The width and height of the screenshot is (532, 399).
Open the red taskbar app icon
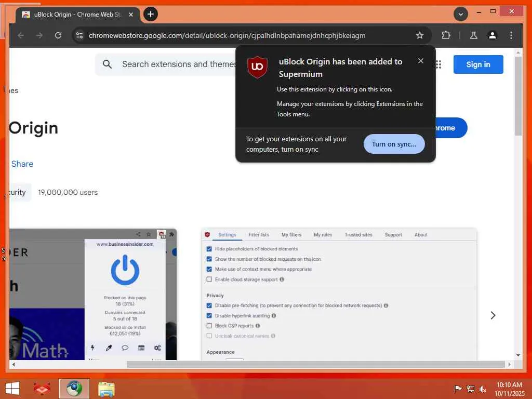click(42, 389)
